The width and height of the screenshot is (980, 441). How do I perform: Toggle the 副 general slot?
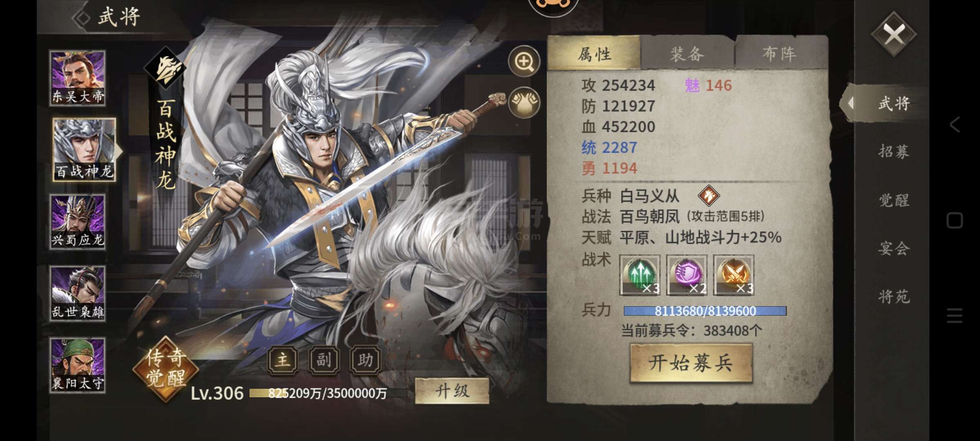point(324,360)
